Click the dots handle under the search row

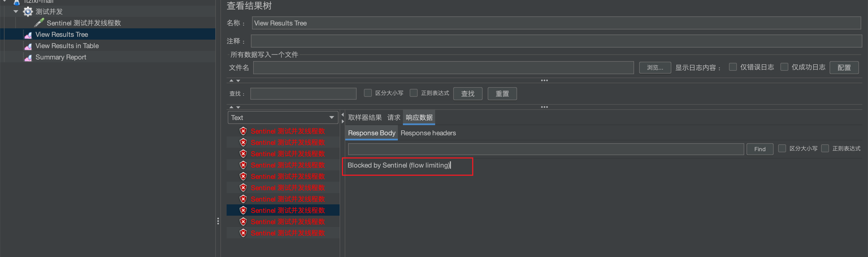[544, 107]
